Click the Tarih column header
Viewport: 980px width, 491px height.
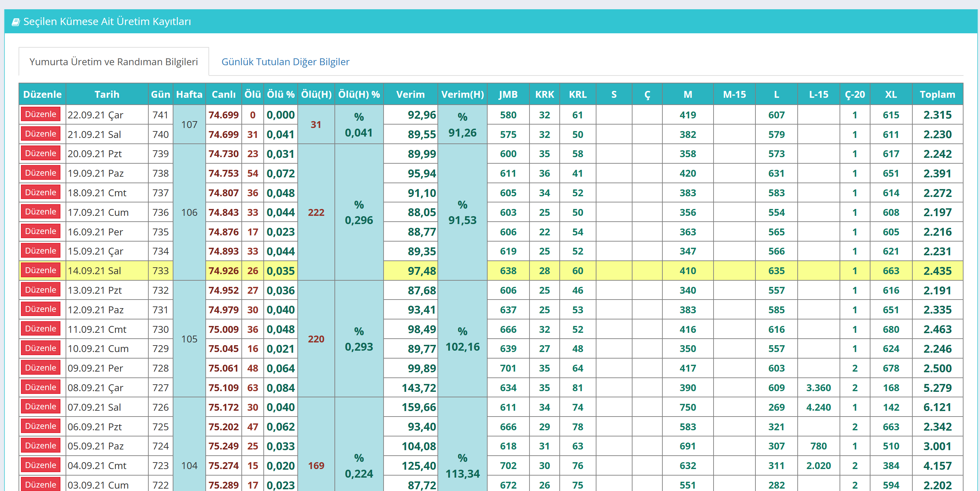coord(107,94)
